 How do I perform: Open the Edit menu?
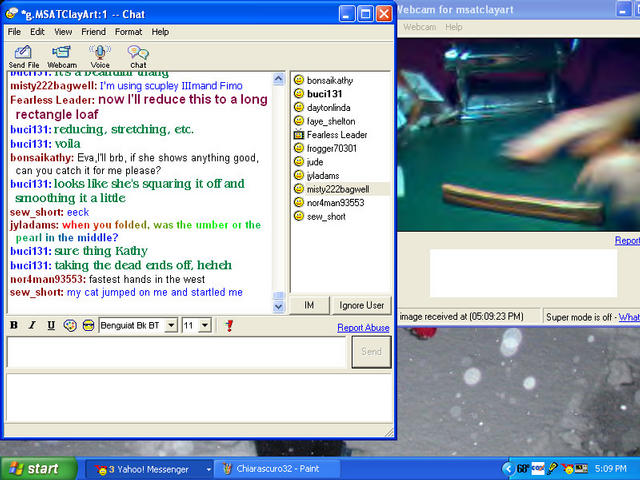click(37, 32)
